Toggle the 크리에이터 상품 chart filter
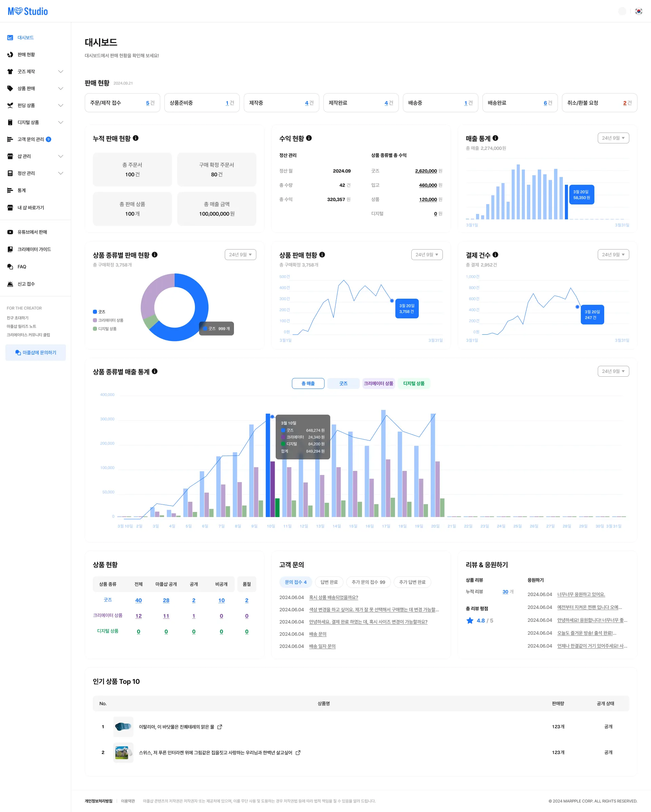 point(378,383)
